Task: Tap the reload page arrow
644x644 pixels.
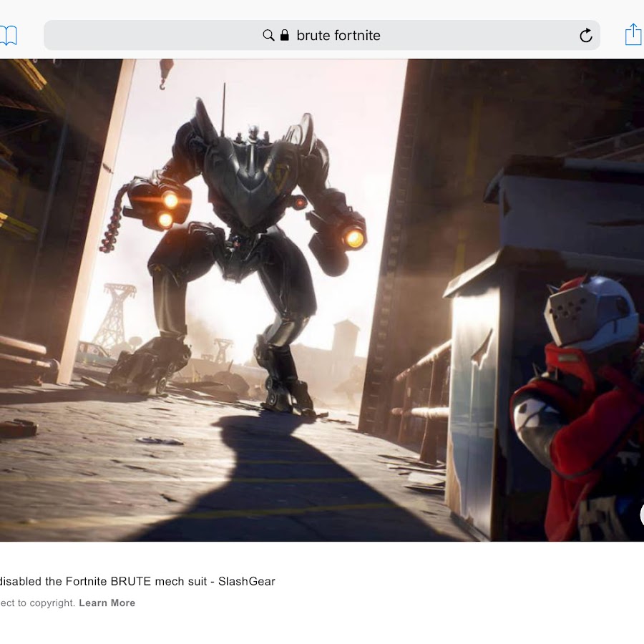Action: [585, 35]
